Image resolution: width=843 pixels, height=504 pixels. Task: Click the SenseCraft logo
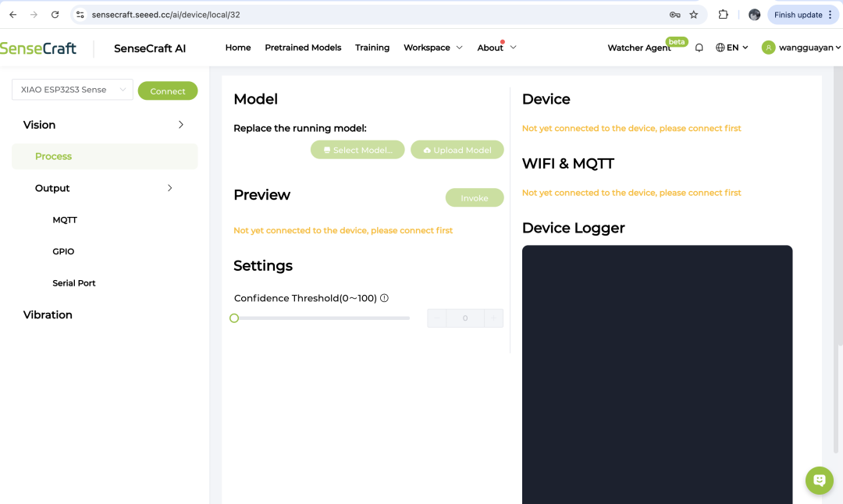[38, 48]
